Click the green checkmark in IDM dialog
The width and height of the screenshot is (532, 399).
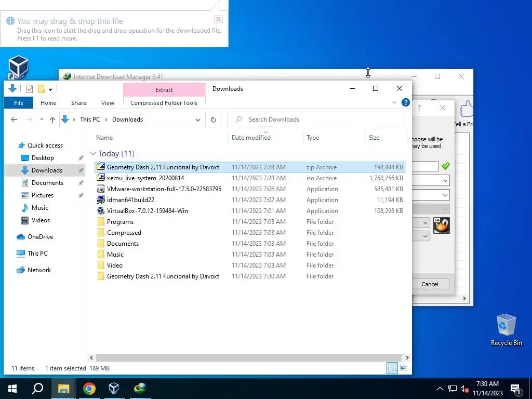coord(445,166)
